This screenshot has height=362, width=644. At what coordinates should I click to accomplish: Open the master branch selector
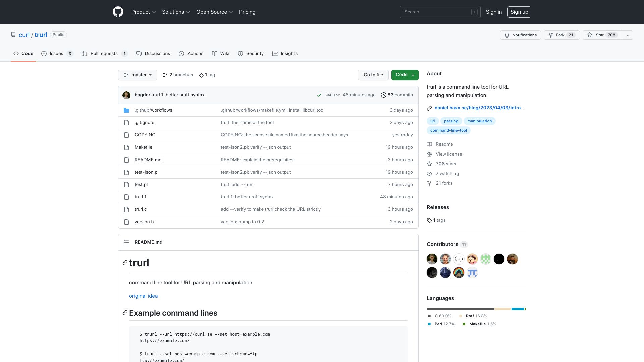(138, 75)
